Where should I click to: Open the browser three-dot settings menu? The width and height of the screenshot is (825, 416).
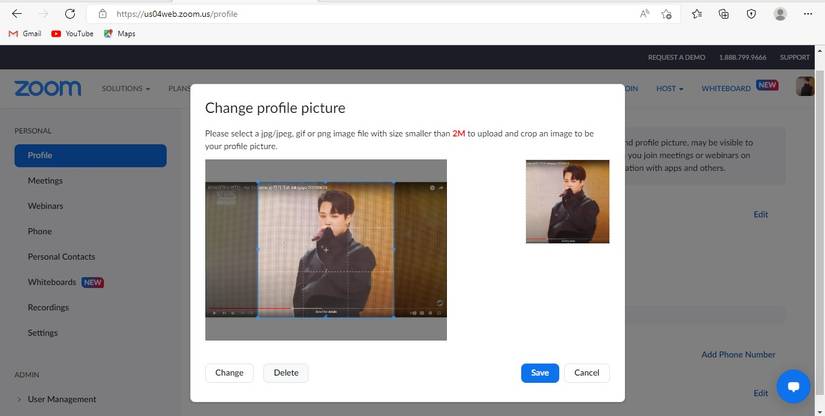pyautogui.click(x=808, y=14)
